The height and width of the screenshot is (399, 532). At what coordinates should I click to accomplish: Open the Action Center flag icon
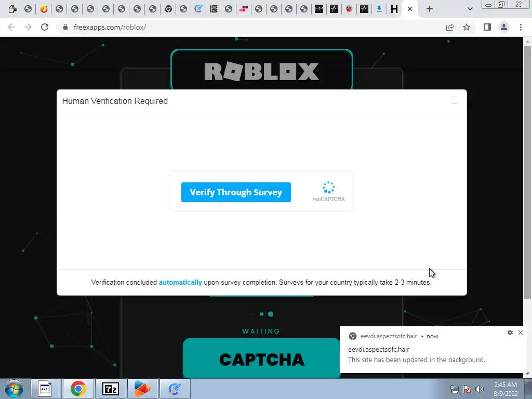pos(467,389)
